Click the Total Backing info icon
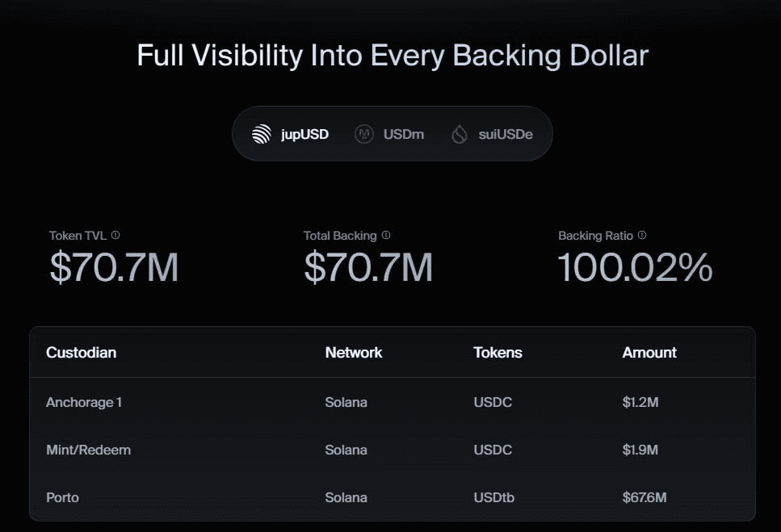The height and width of the screenshot is (532, 781). click(x=386, y=236)
